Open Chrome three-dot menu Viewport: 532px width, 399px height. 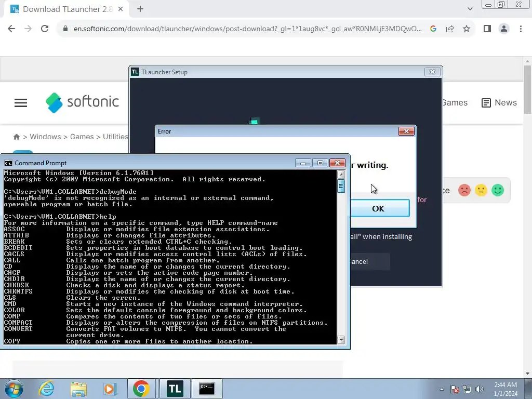pos(521,29)
